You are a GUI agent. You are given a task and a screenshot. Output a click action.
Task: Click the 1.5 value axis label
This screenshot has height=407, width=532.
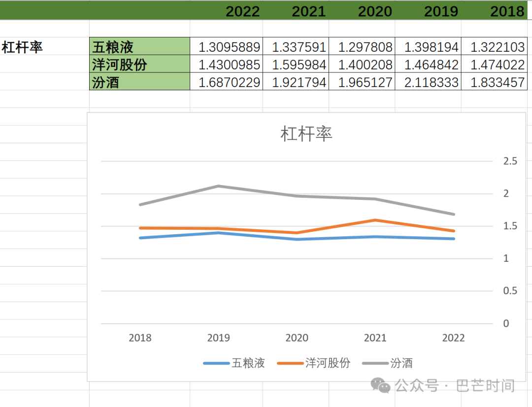[x=510, y=226]
